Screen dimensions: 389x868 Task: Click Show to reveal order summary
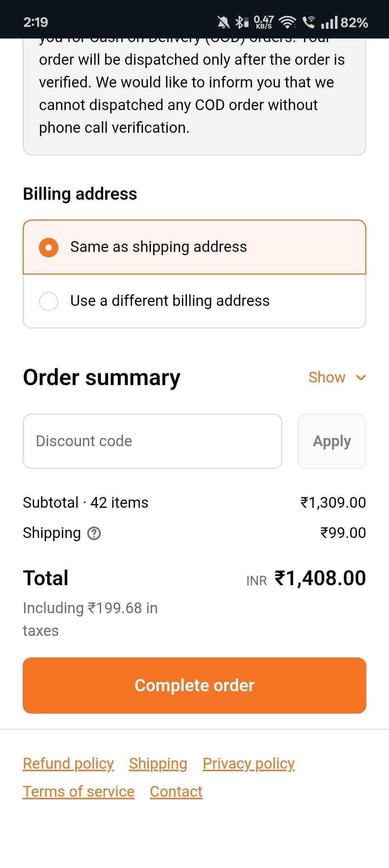pos(327,378)
